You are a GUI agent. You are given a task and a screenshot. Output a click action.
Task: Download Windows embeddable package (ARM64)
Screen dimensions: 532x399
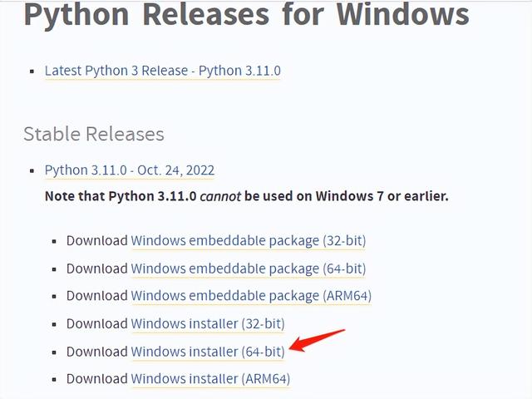pos(250,296)
